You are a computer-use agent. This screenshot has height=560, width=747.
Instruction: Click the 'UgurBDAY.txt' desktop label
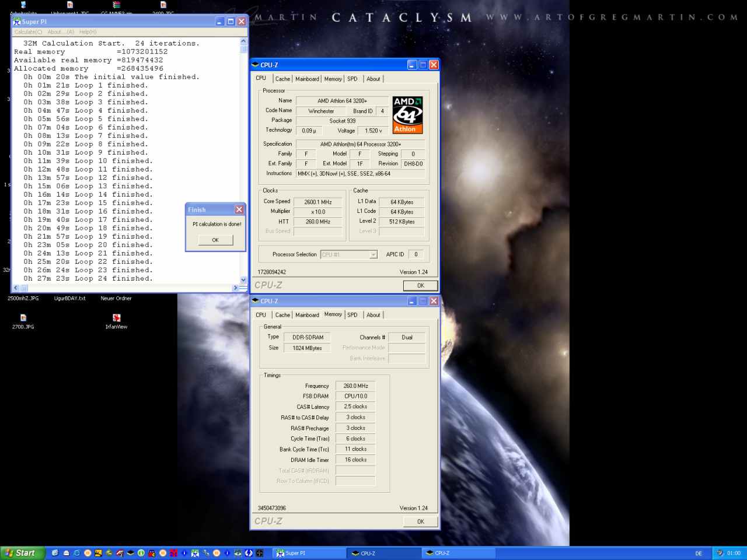click(x=69, y=298)
